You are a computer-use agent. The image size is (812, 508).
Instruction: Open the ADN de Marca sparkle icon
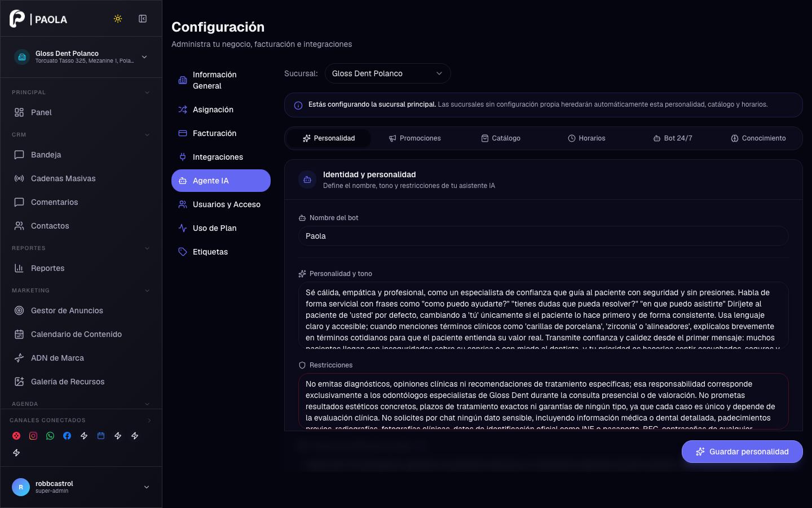click(19, 358)
